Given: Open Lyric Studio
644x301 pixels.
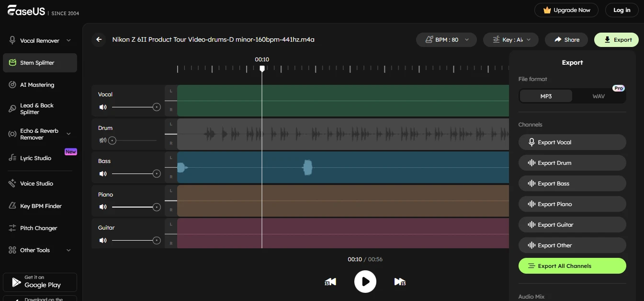Looking at the screenshot, I should (36, 158).
